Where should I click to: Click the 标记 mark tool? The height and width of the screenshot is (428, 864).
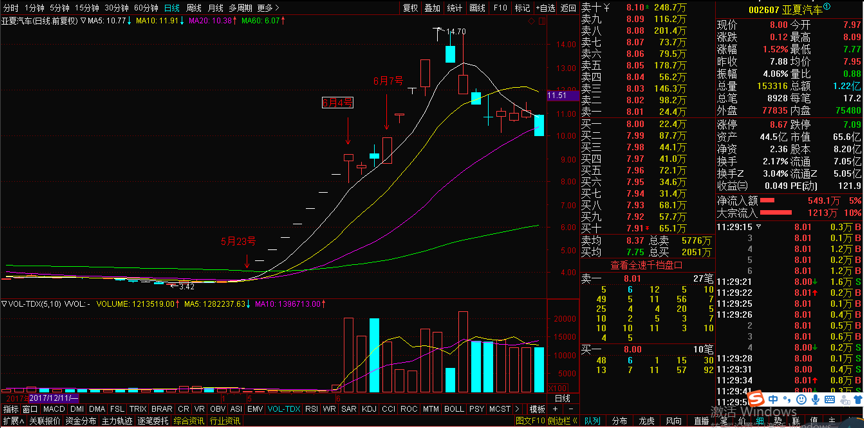coord(522,7)
